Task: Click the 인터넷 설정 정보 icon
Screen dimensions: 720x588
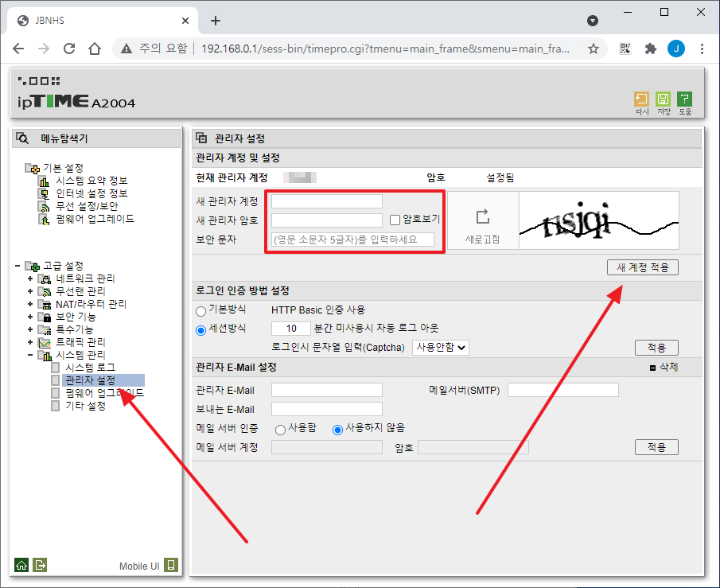Action: tap(44, 194)
